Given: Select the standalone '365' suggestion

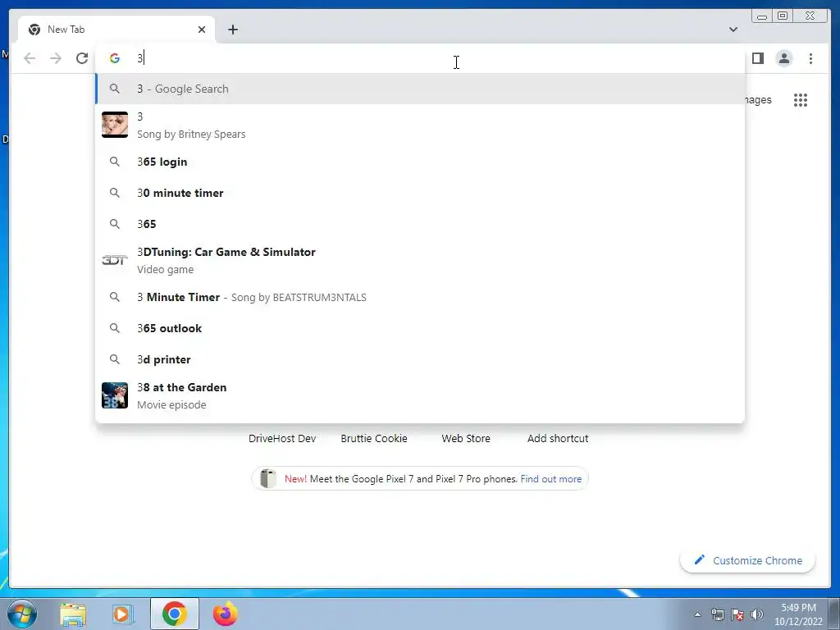Looking at the screenshot, I should point(420,224).
